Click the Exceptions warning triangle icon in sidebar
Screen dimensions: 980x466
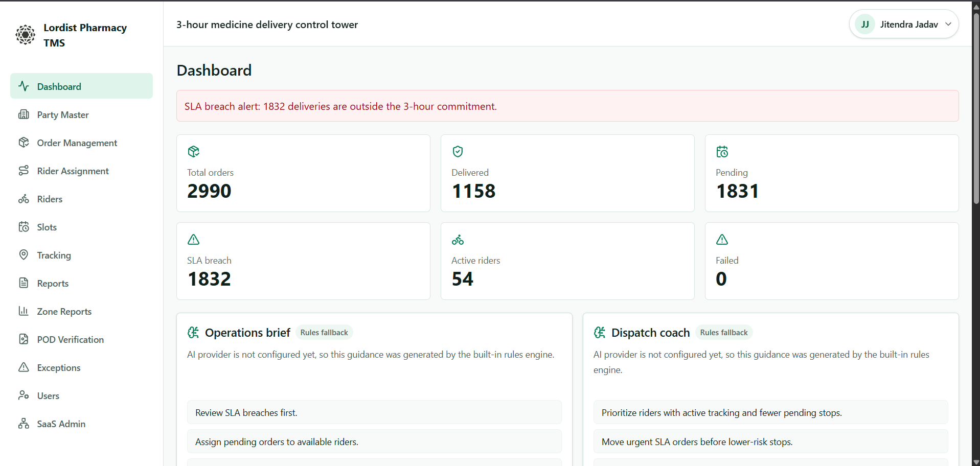click(x=24, y=367)
